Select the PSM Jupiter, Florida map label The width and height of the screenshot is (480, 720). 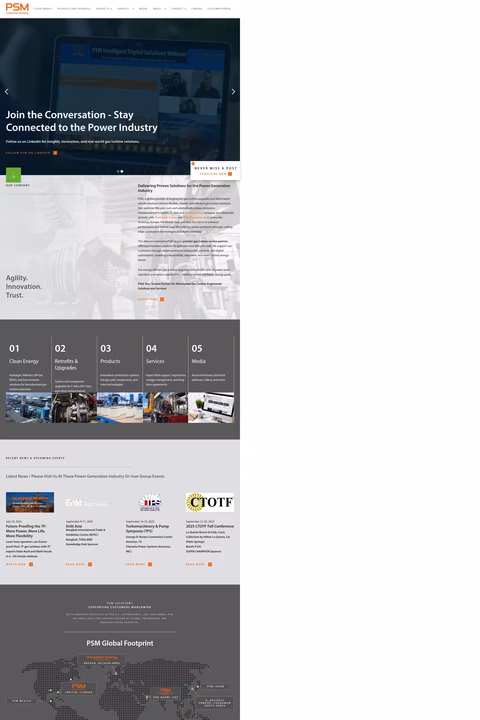(79, 688)
